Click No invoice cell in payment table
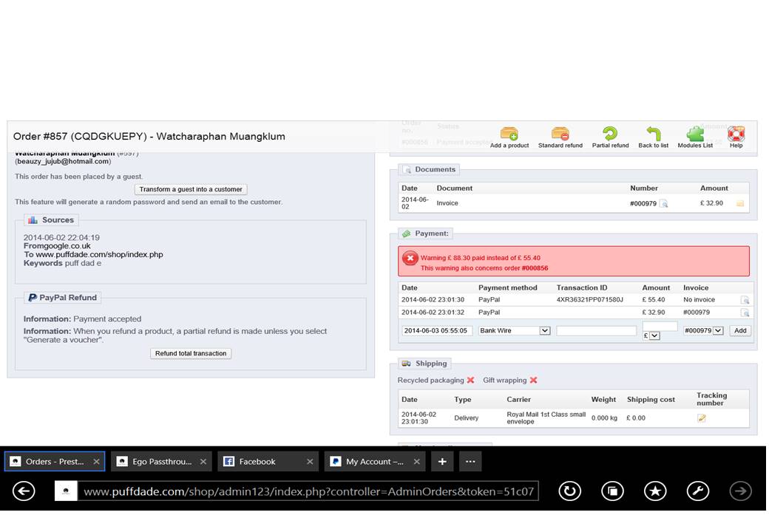This screenshot has width=769, height=532. coord(699,300)
